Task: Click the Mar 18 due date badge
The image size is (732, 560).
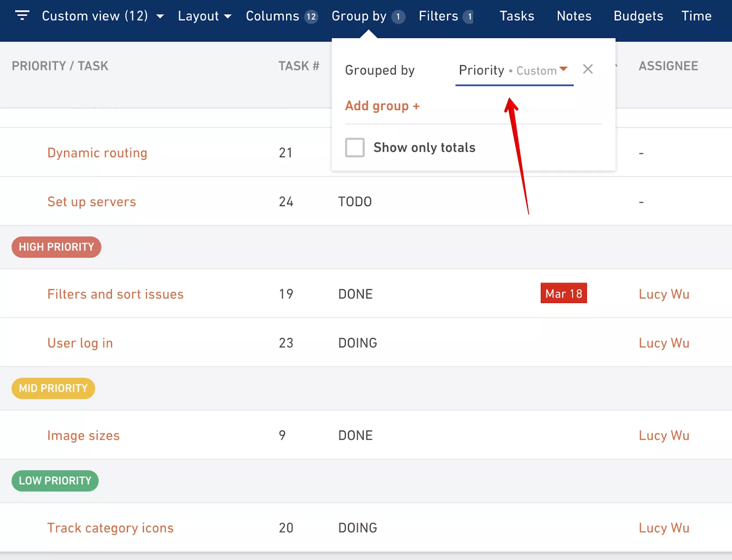Action: 564,293
